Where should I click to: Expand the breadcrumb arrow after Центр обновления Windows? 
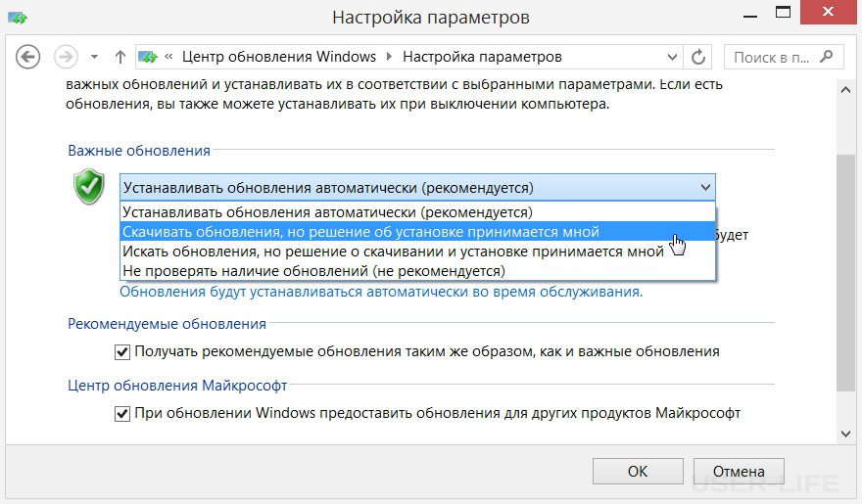(x=389, y=57)
